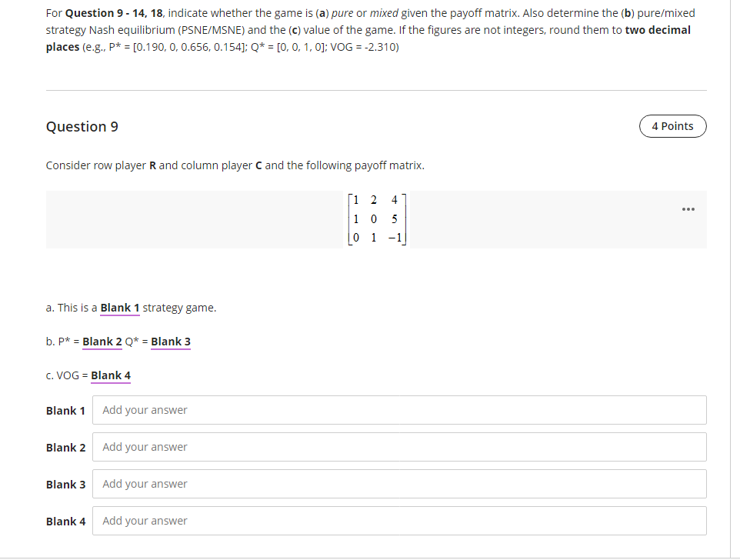Click the instruction paragraph at the top
Screen dimensions: 740x560
[369, 29]
